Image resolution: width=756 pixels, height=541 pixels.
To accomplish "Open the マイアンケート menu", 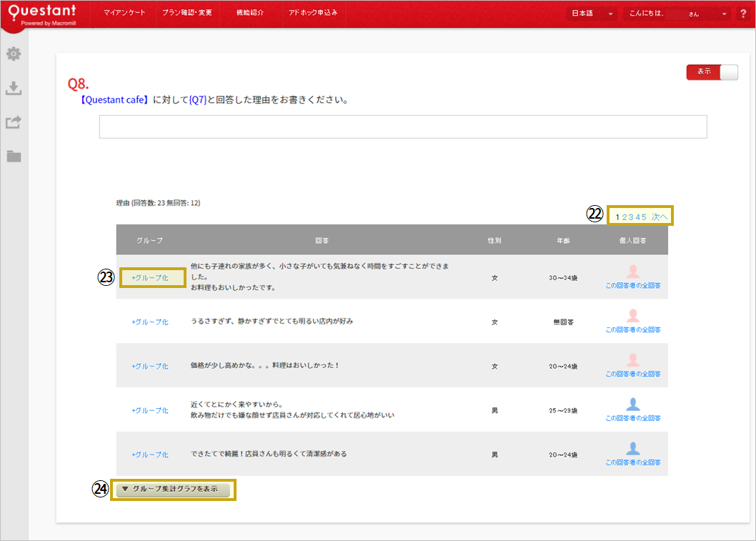I will pos(124,12).
